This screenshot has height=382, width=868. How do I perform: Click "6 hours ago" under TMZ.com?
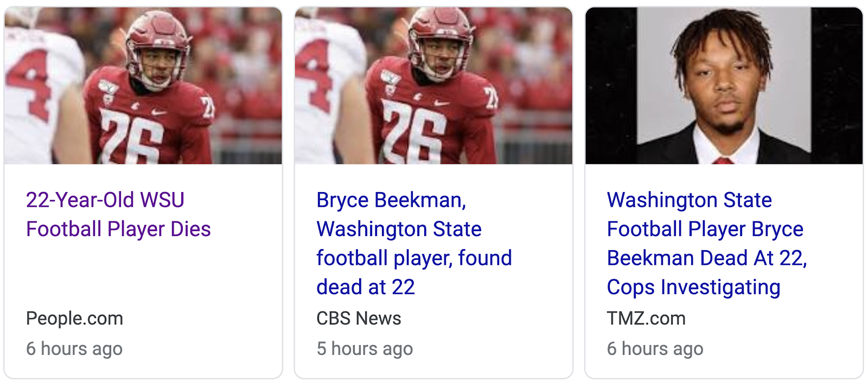[655, 348]
